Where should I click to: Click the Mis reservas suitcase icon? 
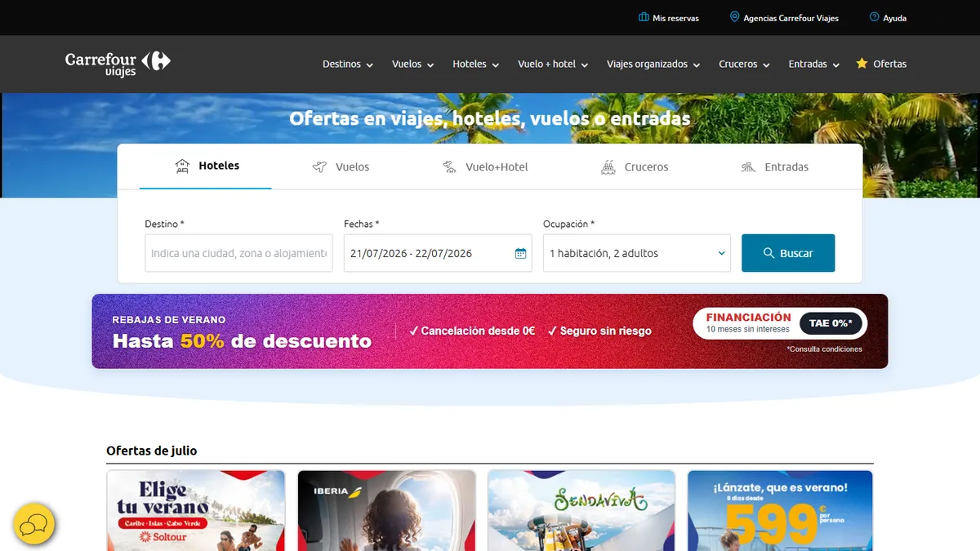644,17
